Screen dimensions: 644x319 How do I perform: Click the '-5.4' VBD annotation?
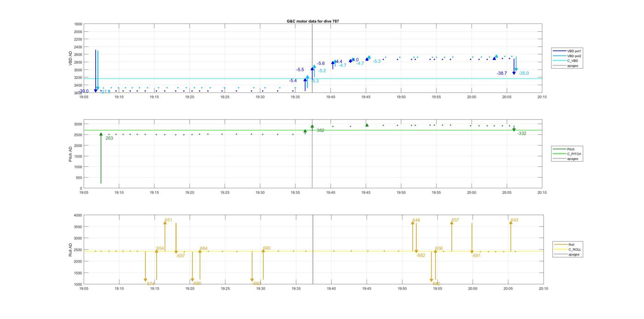tap(293, 81)
